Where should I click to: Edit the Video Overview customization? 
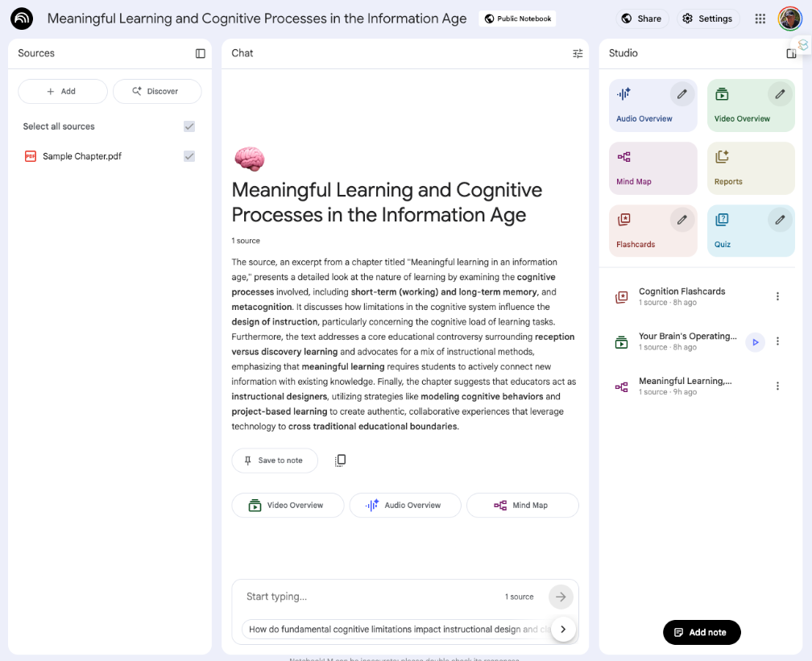[x=780, y=94]
